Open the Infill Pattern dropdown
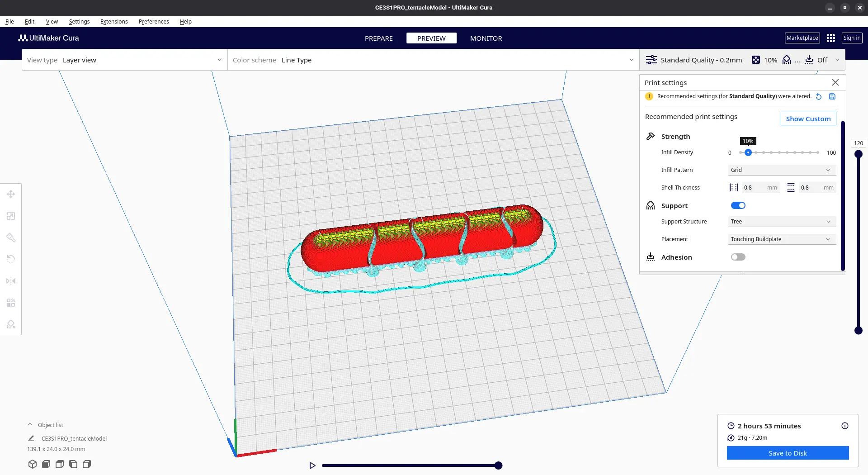This screenshot has height=475, width=868. click(782, 170)
